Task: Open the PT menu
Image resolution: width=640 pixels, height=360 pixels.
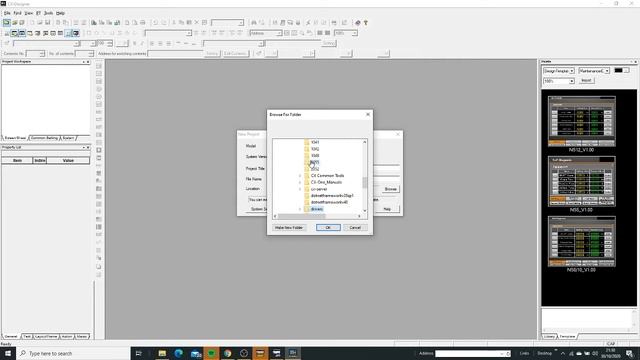Action: point(38,13)
